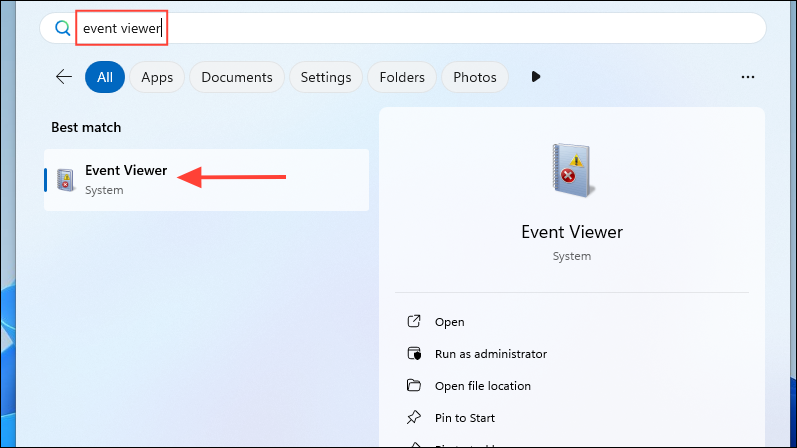Viewport: 797px width, 448px height.
Task: Select Pin to Start
Action: (x=465, y=418)
